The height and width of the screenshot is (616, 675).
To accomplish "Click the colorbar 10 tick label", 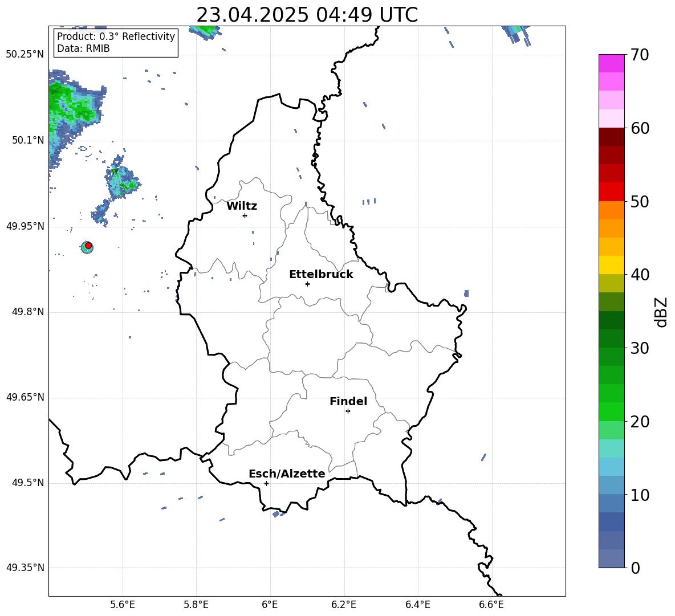I will pyautogui.click(x=640, y=495).
